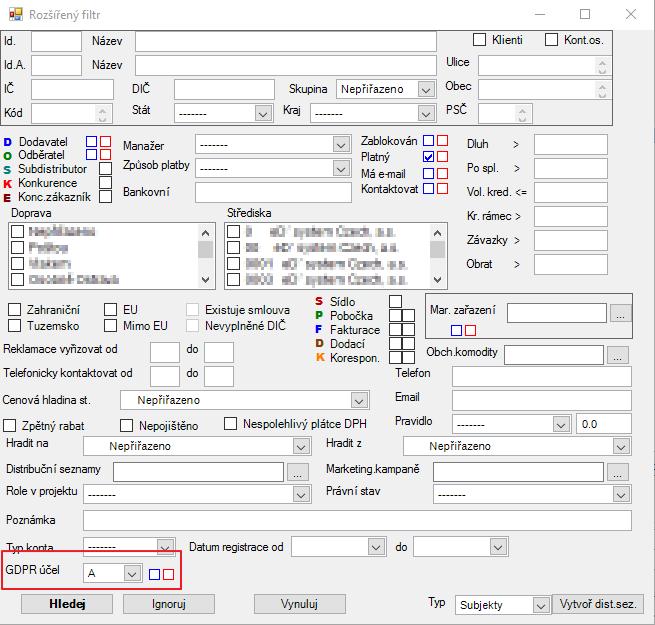The width and height of the screenshot is (655, 625).
Task: Tick the red Zablokován checkbox
Action: pos(442,140)
